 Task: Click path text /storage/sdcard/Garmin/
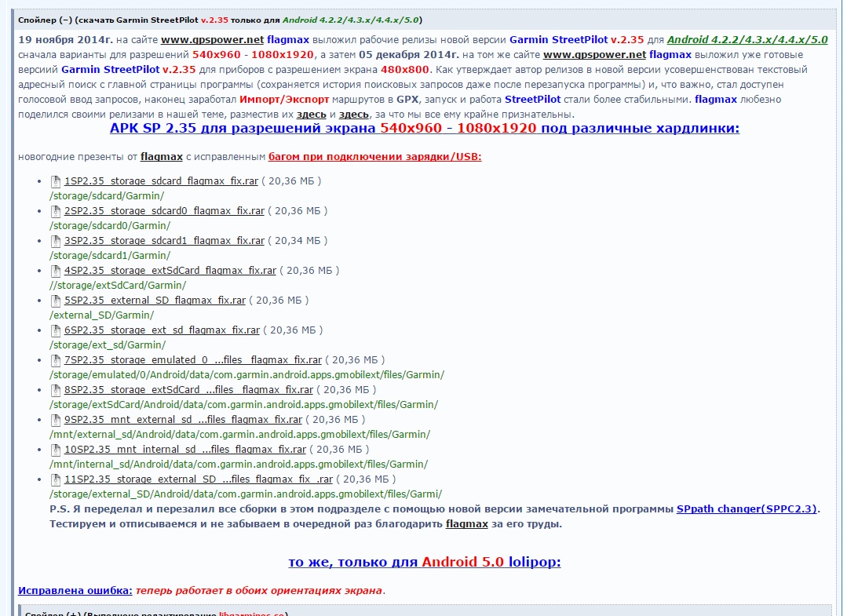[x=107, y=196]
